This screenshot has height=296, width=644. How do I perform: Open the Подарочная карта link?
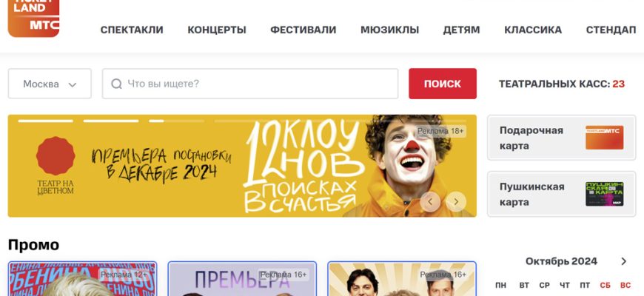click(x=561, y=138)
